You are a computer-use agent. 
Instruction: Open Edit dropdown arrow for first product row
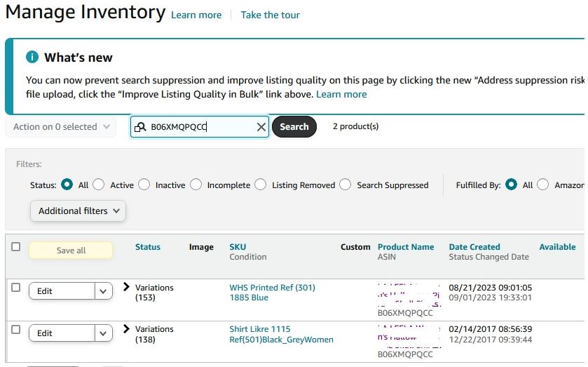pos(103,291)
